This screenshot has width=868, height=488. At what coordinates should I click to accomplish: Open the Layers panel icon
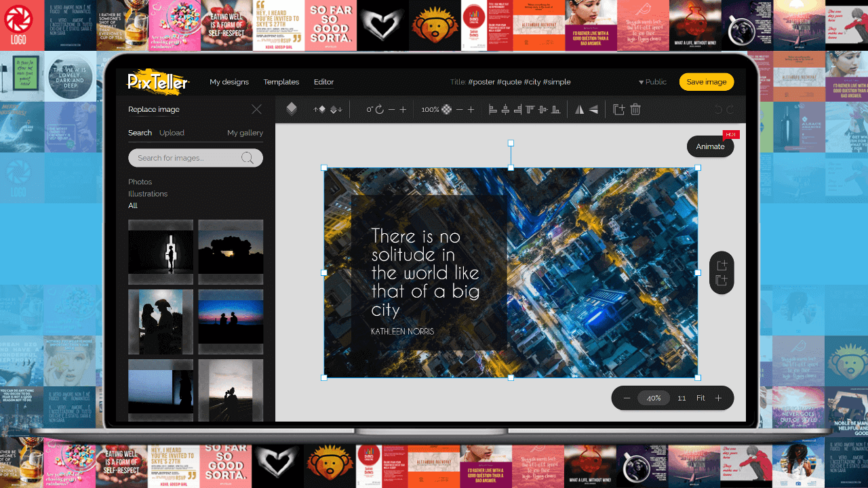pos(292,108)
